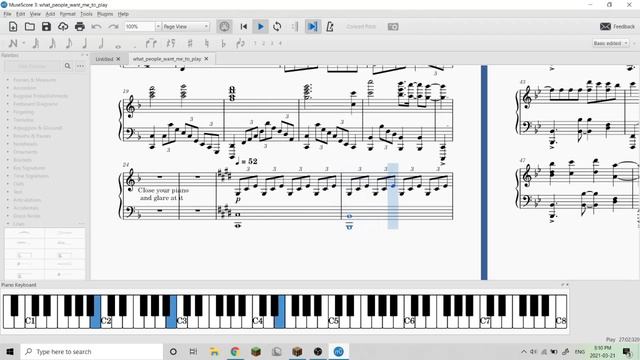Flip note direction
The height and width of the screenshot is (360, 640).
click(x=240, y=43)
